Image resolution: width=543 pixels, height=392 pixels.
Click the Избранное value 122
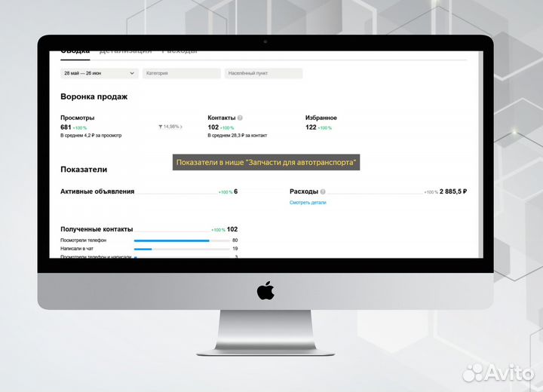[x=311, y=127]
